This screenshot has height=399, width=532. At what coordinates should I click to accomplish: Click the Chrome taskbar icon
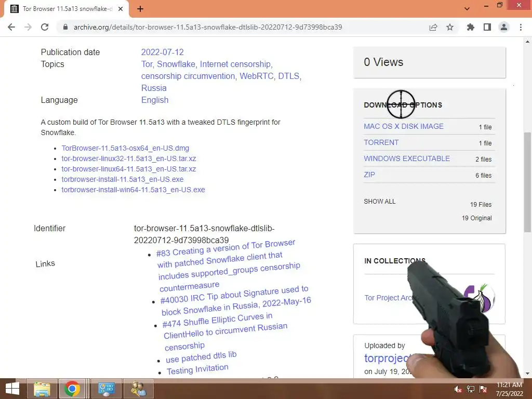[72, 389]
